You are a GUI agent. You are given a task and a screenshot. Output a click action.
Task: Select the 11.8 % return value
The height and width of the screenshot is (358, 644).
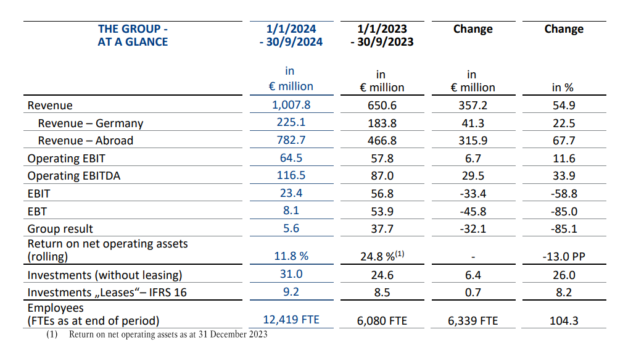pyautogui.click(x=291, y=256)
